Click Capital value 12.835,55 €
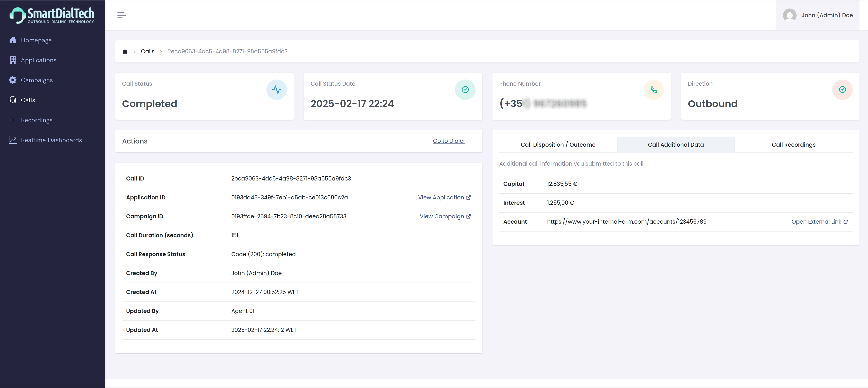The width and height of the screenshot is (868, 388). tap(562, 183)
